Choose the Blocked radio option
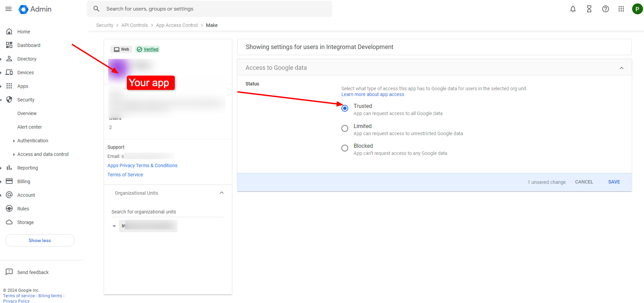The image size is (644, 303). point(345,148)
